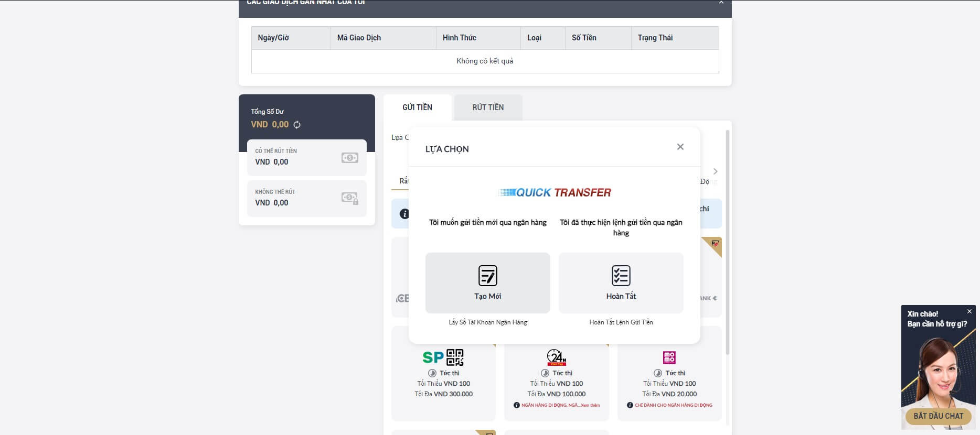Click the Mã Giao Dịch column header
This screenshot has width=980, height=435.
[384, 38]
